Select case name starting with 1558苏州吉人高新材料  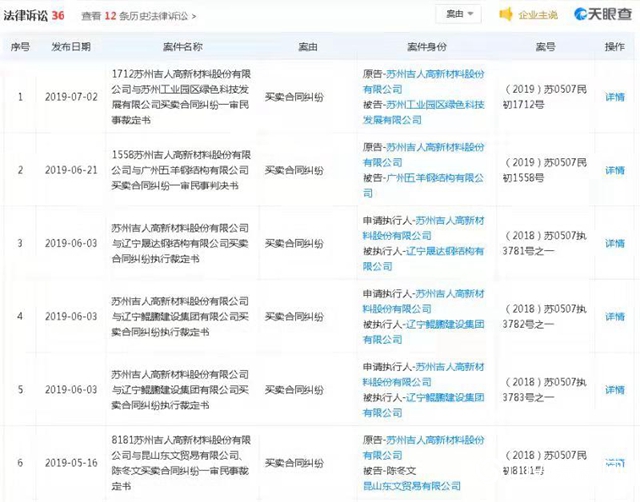click(x=181, y=170)
